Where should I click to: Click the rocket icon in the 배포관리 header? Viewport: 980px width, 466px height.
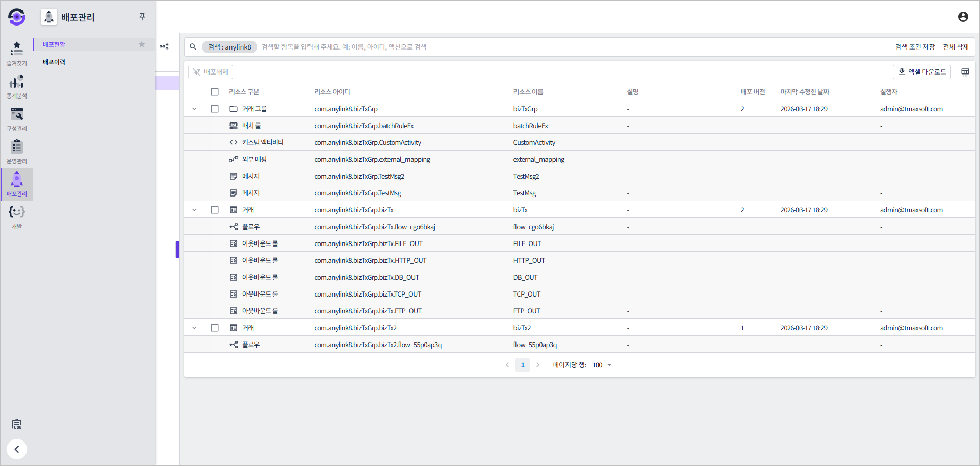click(x=49, y=17)
